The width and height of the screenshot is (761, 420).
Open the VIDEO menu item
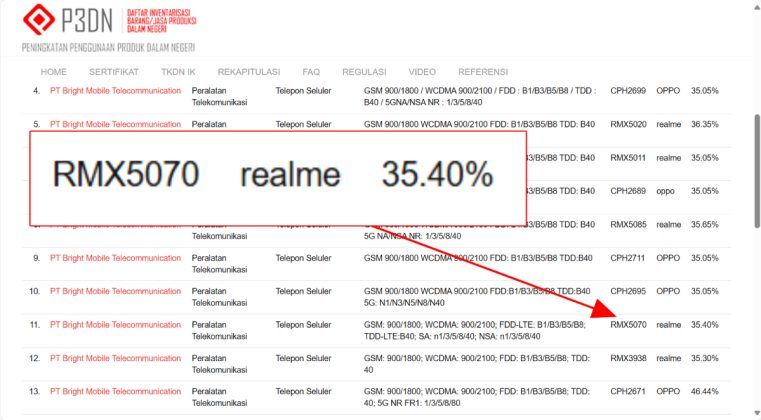422,72
